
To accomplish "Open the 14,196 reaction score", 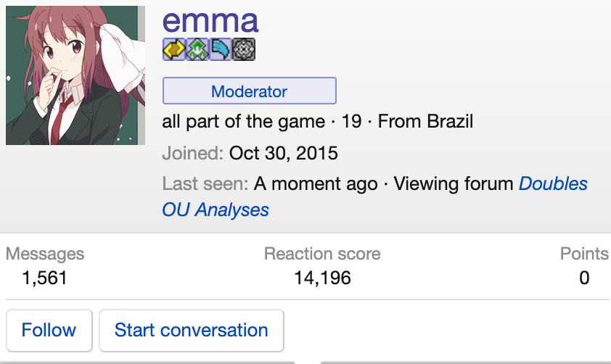I will pyautogui.click(x=322, y=278).
